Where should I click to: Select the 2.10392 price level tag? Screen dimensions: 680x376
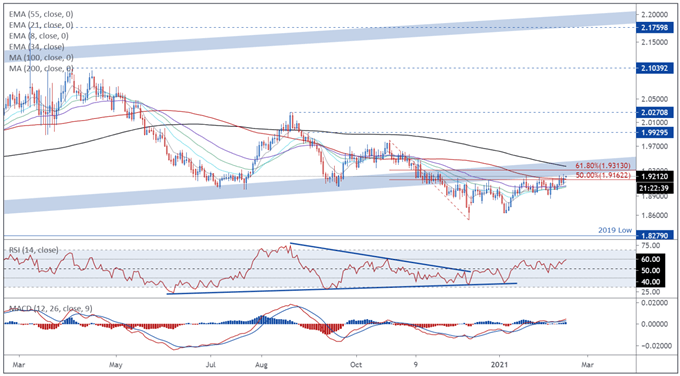pyautogui.click(x=655, y=68)
